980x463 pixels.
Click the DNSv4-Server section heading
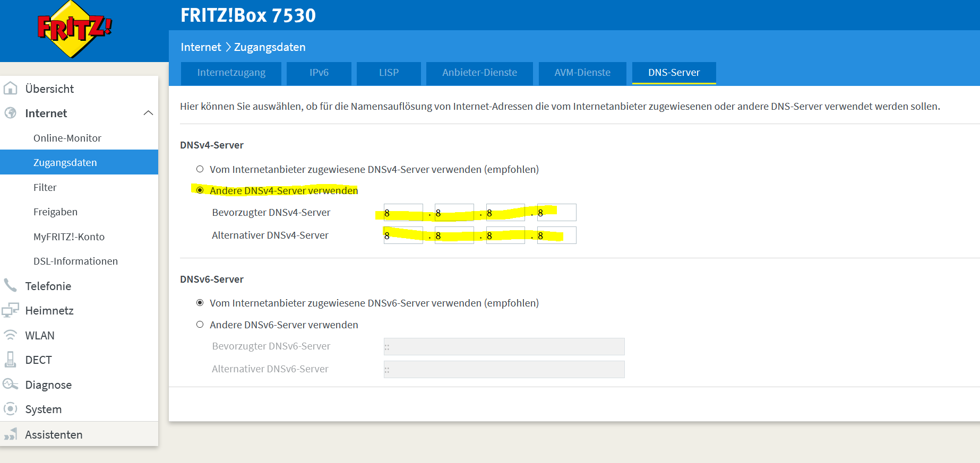point(212,145)
